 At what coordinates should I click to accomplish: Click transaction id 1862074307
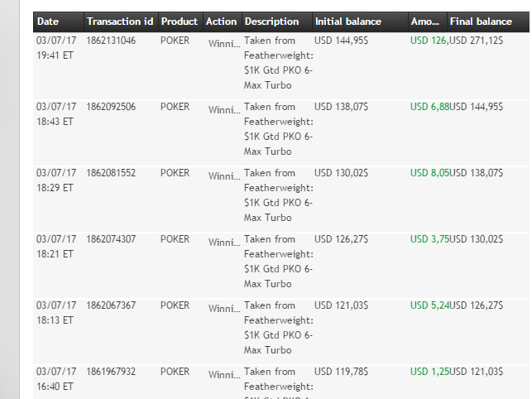pyautogui.click(x=111, y=239)
